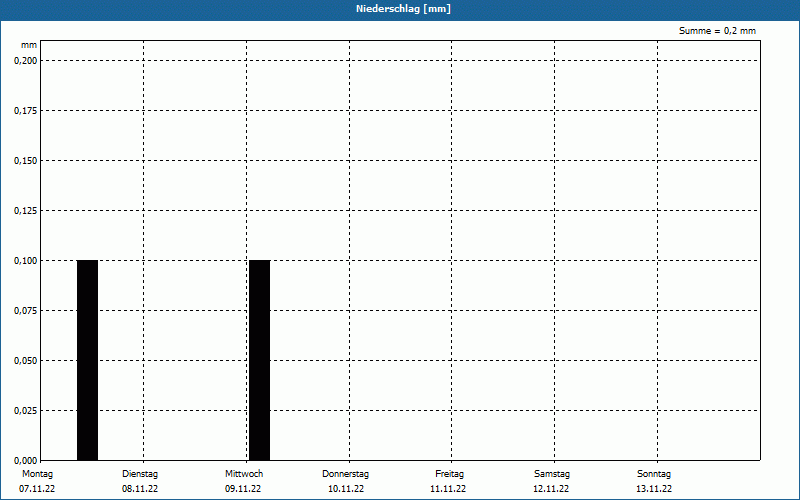This screenshot has width=800, height=500.
Task: Click the 0,025 axis value
Action: coord(26,411)
